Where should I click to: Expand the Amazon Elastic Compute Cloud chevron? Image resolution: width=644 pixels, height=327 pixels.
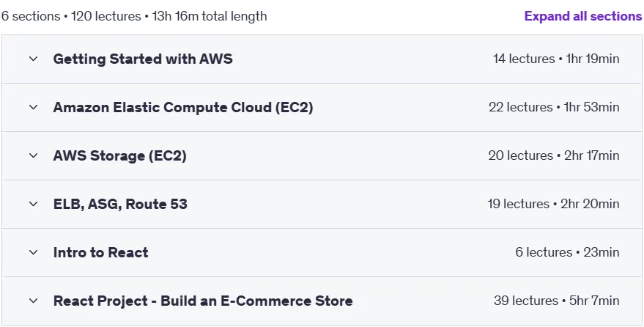33,108
